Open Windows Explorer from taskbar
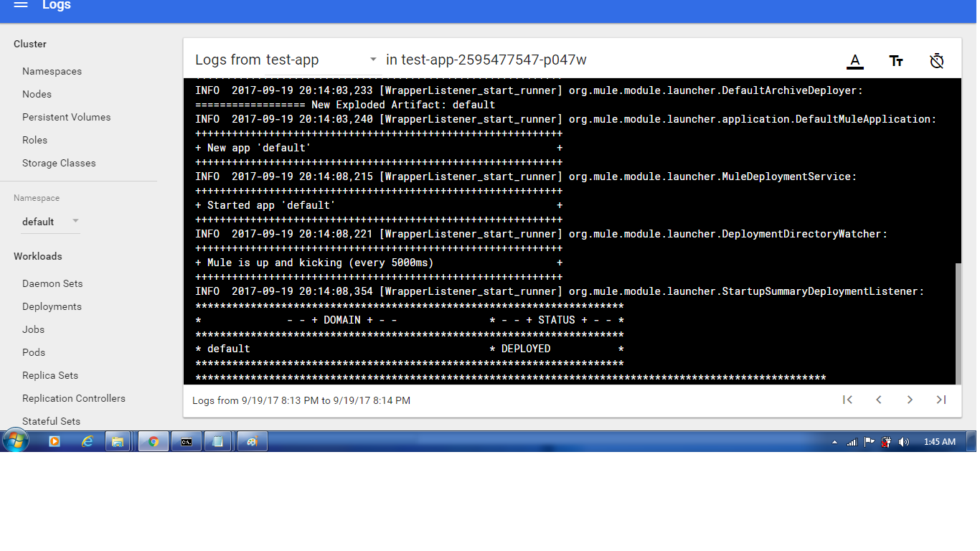The height and width of the screenshot is (551, 980). click(118, 442)
